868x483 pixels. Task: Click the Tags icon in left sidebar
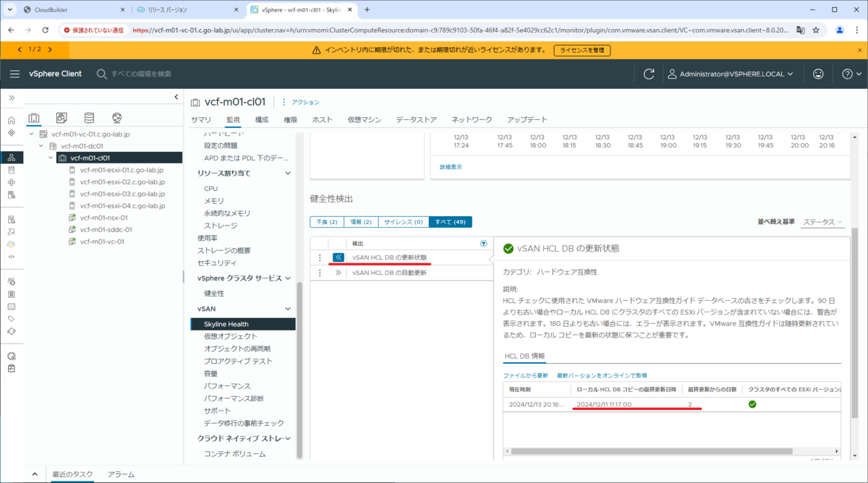(12, 319)
